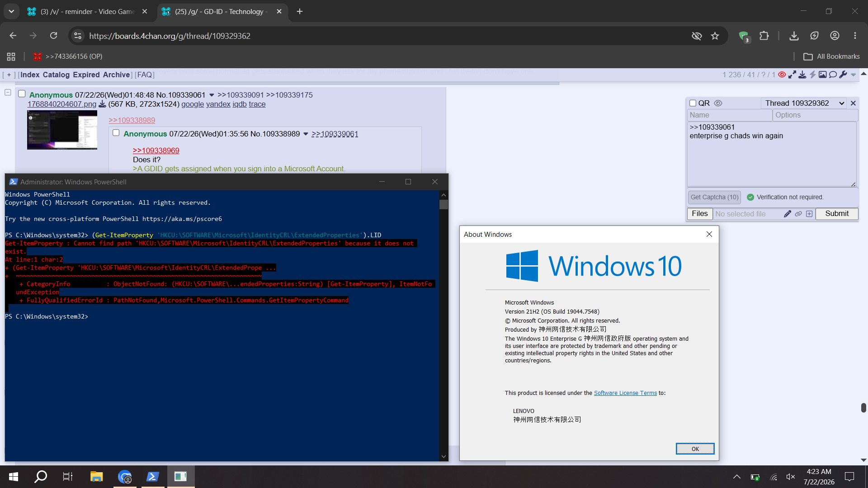The height and width of the screenshot is (488, 868).
Task: Open the menu arrow for post No.109339061
Action: (x=212, y=95)
